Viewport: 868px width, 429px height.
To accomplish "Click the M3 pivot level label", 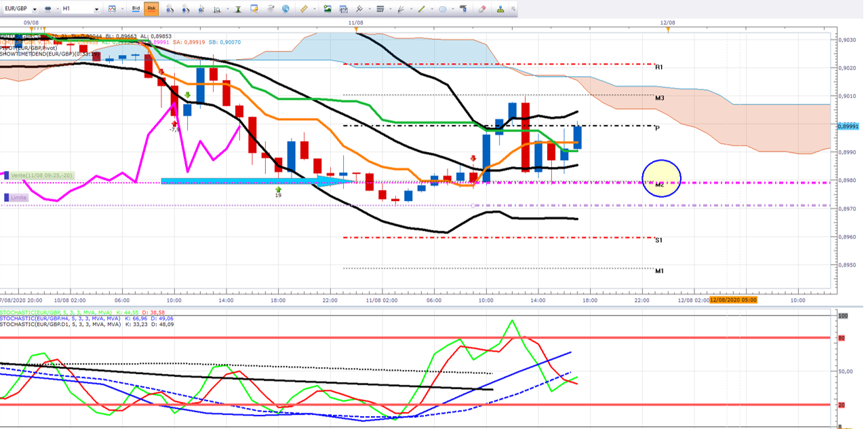I will pos(659,98).
